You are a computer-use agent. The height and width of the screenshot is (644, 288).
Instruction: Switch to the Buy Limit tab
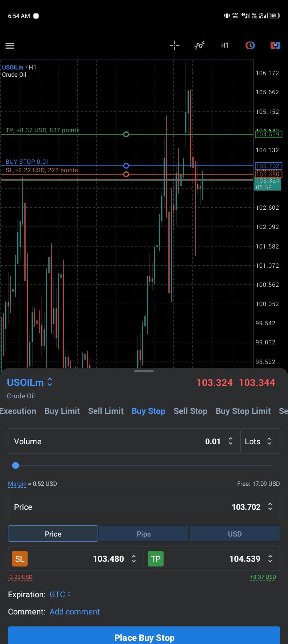(x=62, y=411)
